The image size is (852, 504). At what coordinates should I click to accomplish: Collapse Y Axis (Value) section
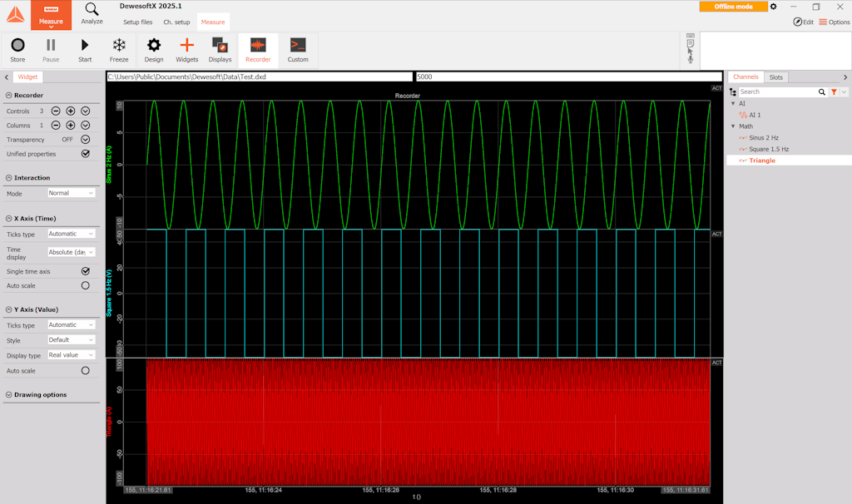pos(8,309)
